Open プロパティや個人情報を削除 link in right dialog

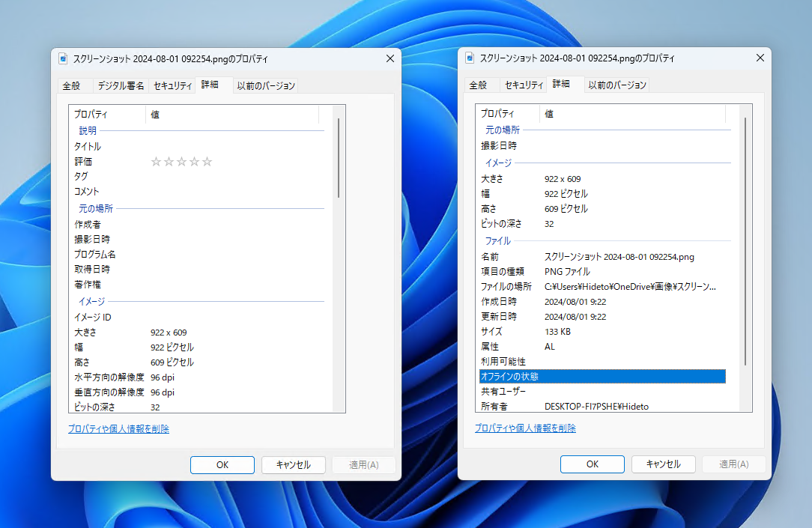524,428
